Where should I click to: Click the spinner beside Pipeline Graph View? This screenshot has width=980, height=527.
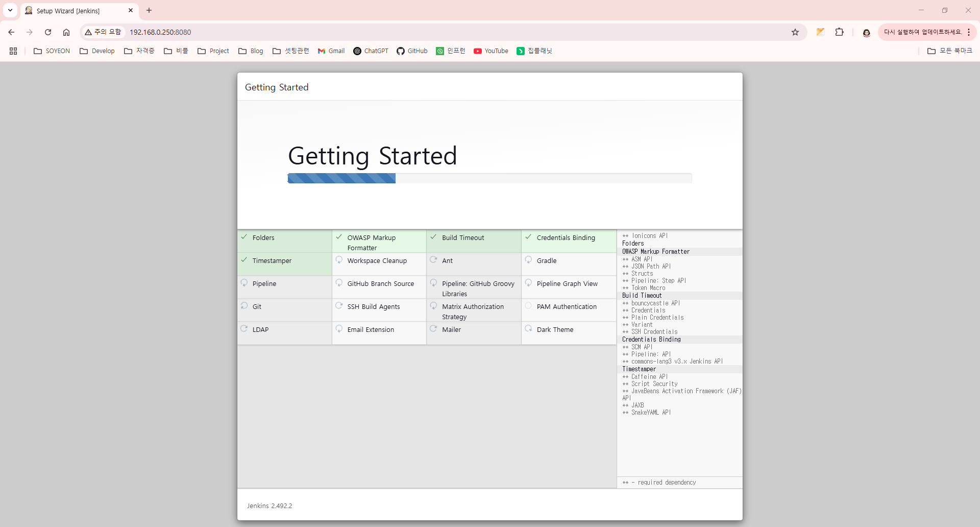pyautogui.click(x=528, y=283)
